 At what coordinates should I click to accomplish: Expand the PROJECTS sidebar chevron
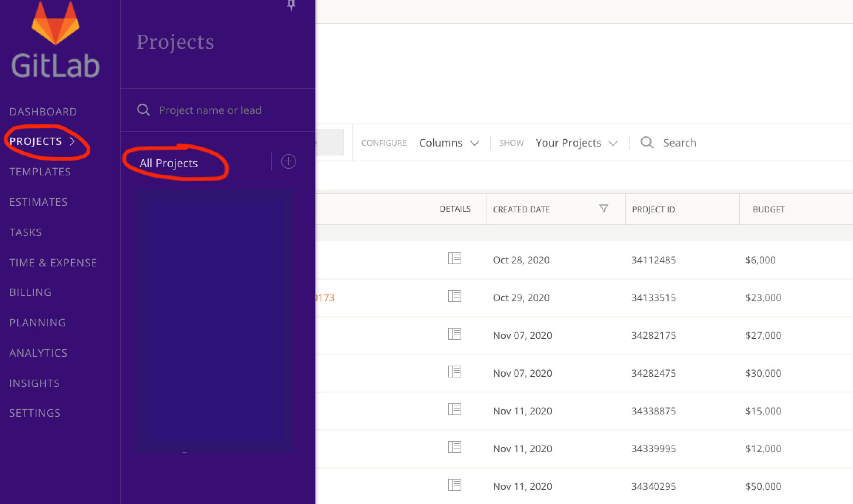72,141
